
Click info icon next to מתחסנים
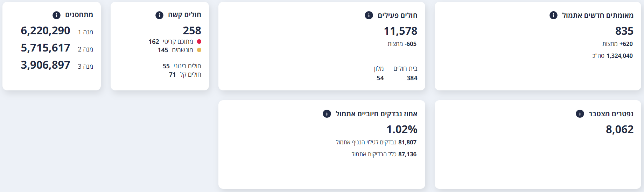coord(56,15)
